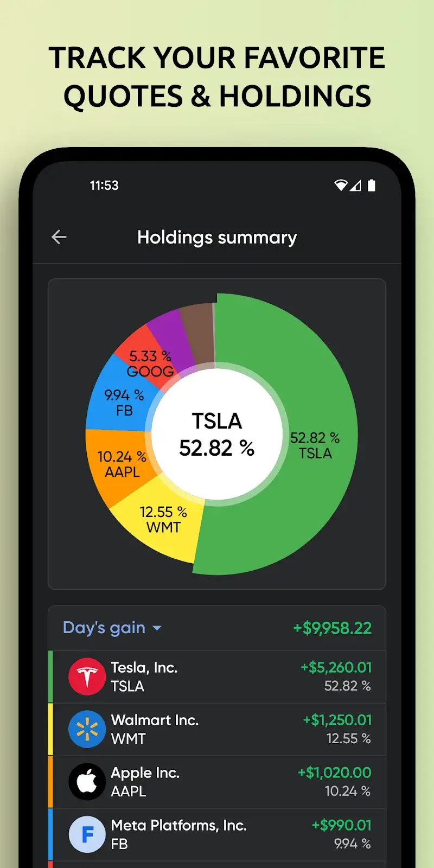Tap the battery status icon

tap(372, 186)
